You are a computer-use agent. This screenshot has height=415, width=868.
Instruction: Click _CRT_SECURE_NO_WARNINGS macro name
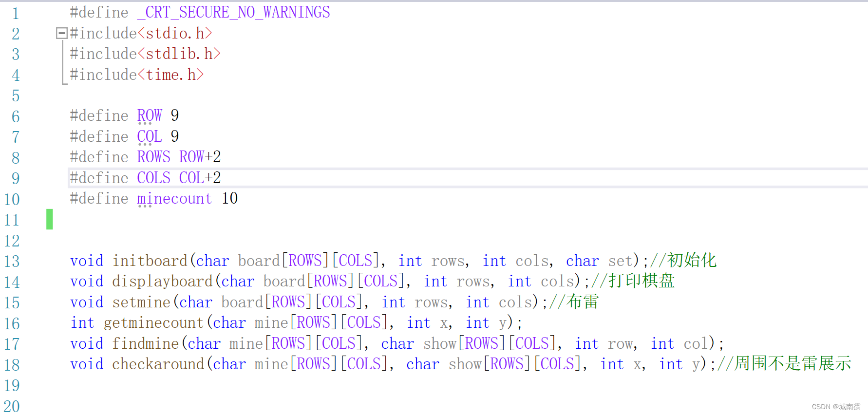click(x=234, y=12)
